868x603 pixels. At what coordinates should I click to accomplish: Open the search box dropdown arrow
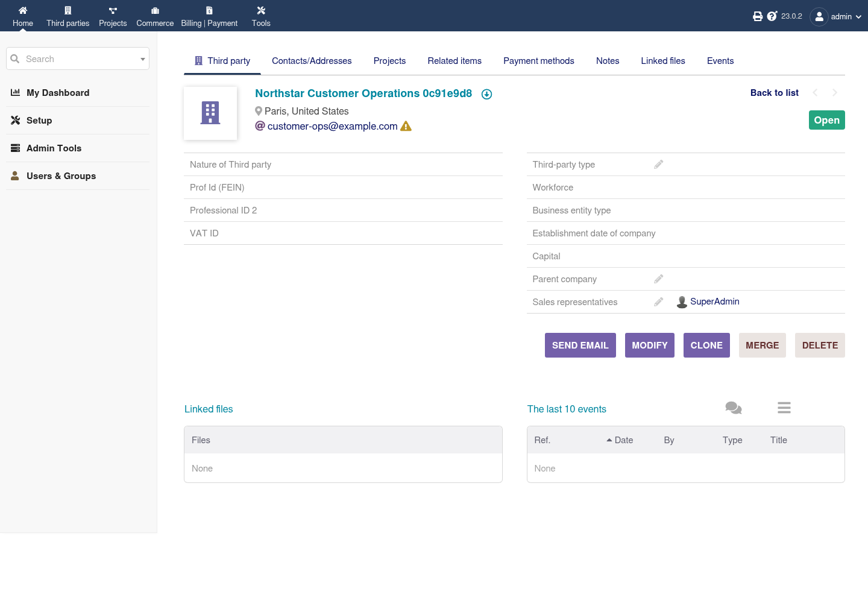143,59
